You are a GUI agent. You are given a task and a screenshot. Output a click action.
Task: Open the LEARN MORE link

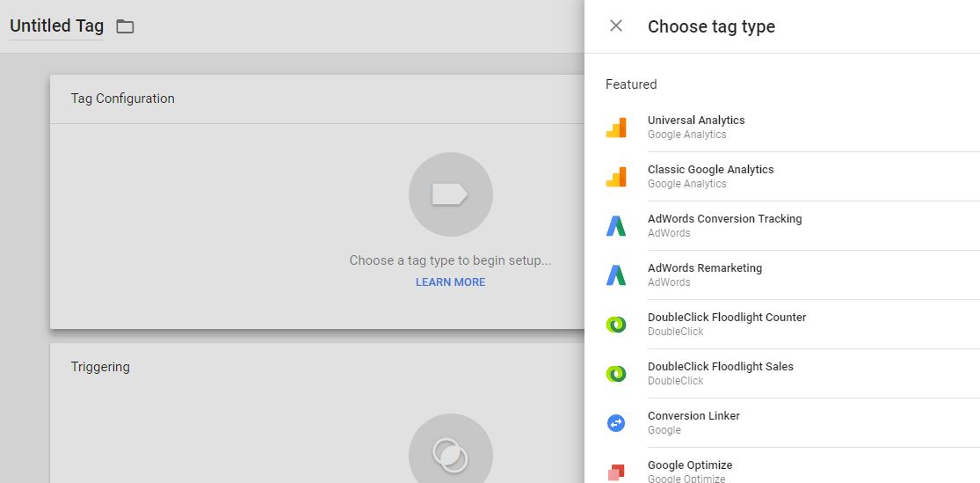pos(451,282)
